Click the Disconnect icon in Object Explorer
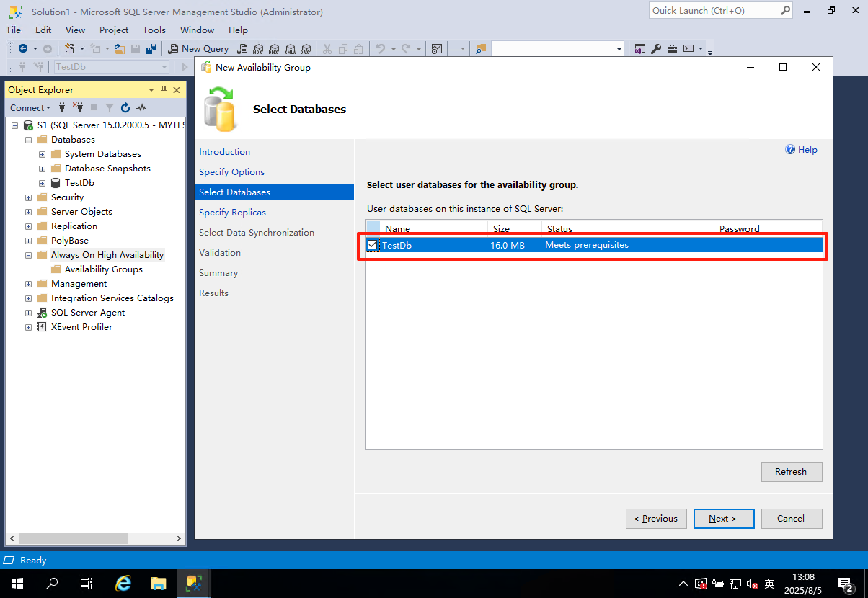The height and width of the screenshot is (598, 868). click(x=78, y=107)
